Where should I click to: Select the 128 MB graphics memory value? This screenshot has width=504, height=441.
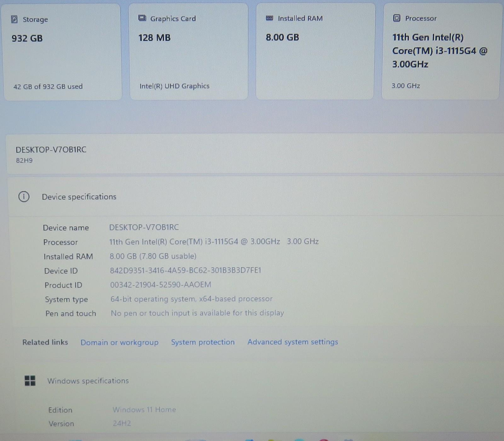coord(154,38)
